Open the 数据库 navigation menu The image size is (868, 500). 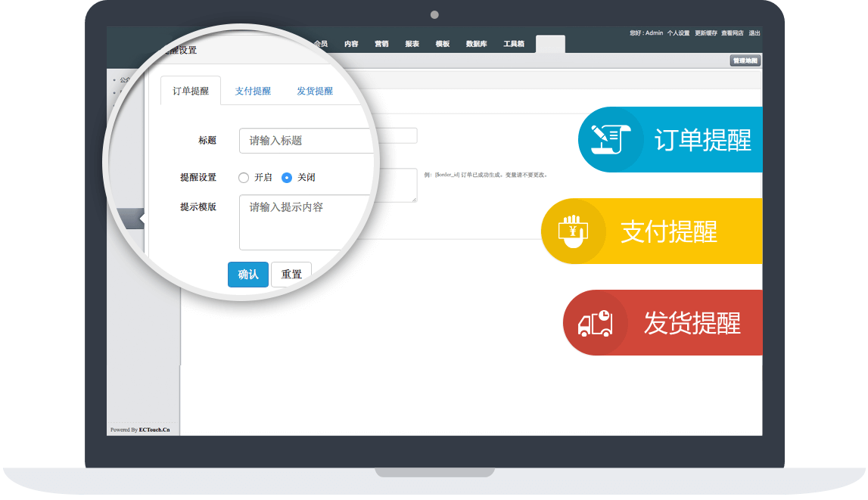coord(476,44)
